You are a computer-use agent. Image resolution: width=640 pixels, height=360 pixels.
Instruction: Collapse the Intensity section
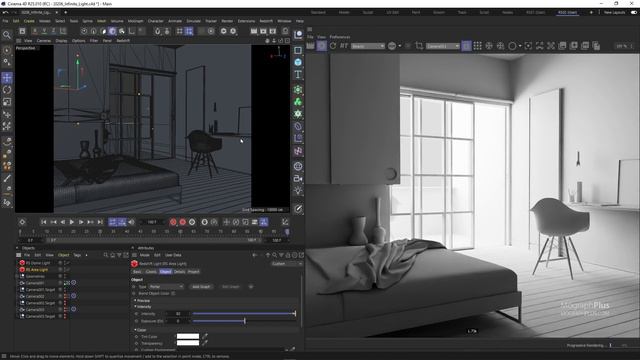click(136, 307)
